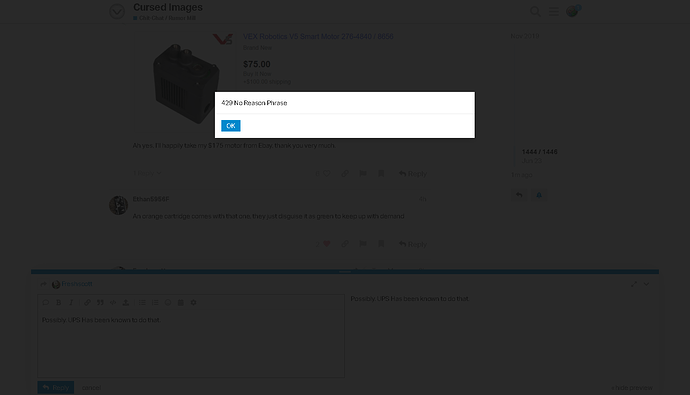
Task: Click the $75.00 price text
Action: click(257, 64)
